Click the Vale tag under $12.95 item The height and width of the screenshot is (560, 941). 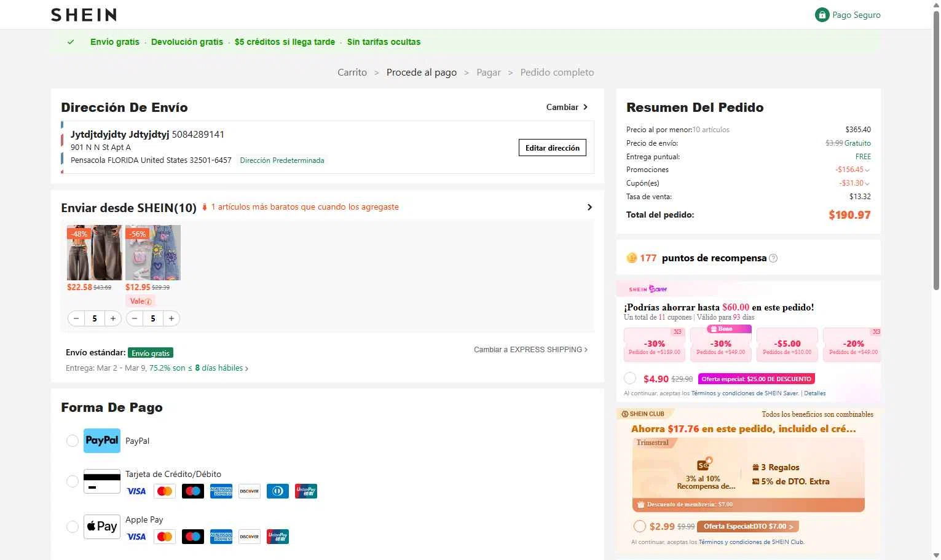(140, 302)
